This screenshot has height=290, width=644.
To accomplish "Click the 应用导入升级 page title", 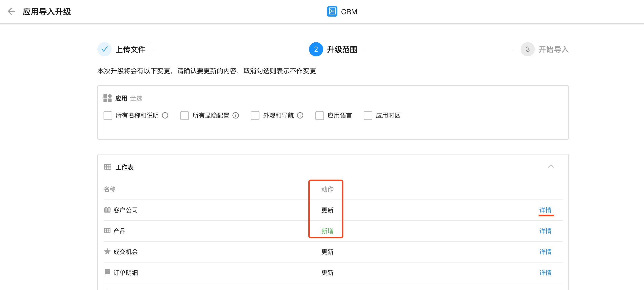I will [x=47, y=12].
